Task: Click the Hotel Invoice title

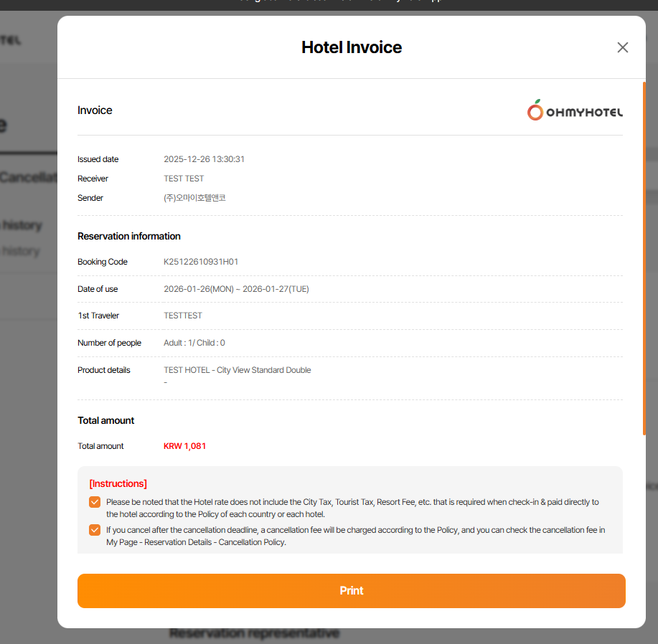Action: pyautogui.click(x=352, y=47)
